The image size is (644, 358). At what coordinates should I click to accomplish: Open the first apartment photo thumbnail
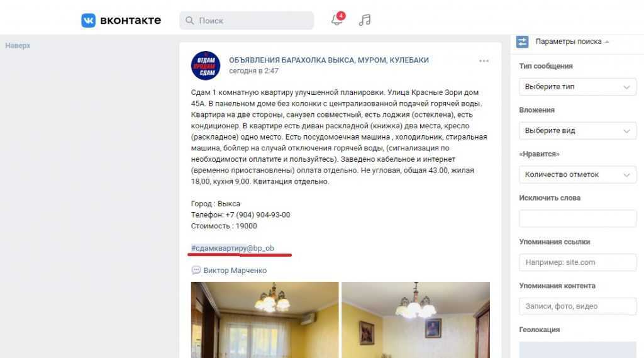tap(265, 320)
